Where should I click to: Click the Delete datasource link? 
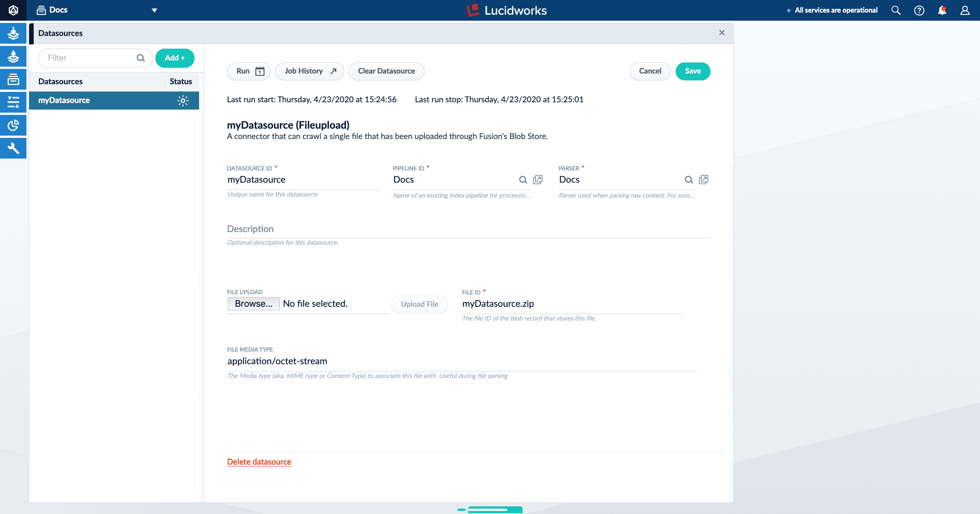click(x=259, y=462)
